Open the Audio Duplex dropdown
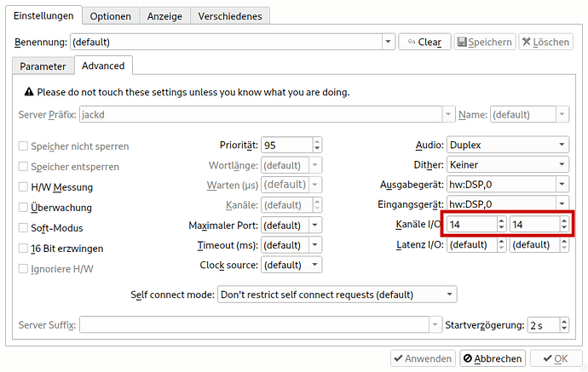Image resolution: width=588 pixels, height=372 pixels. click(508, 145)
